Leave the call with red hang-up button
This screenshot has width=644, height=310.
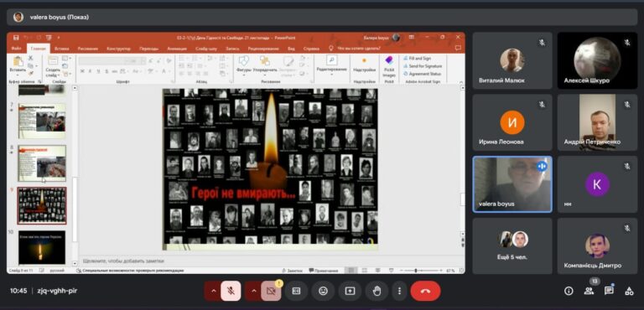click(x=425, y=291)
